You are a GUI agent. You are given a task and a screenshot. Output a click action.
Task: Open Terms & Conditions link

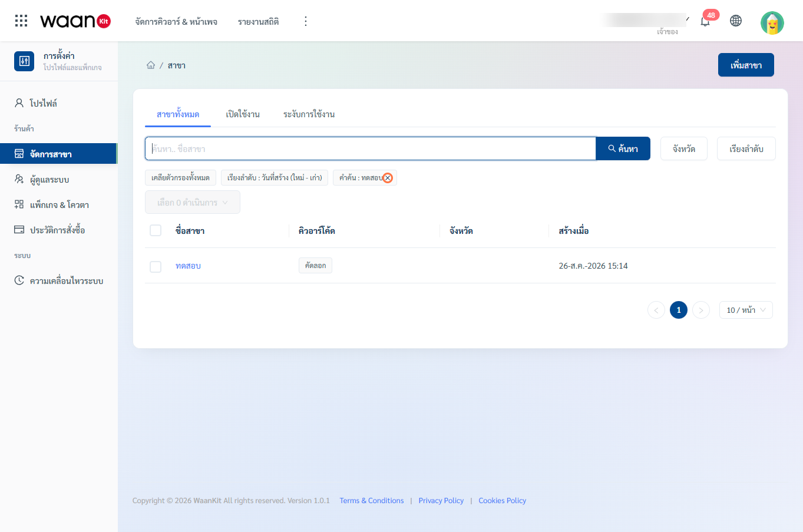pos(372,501)
